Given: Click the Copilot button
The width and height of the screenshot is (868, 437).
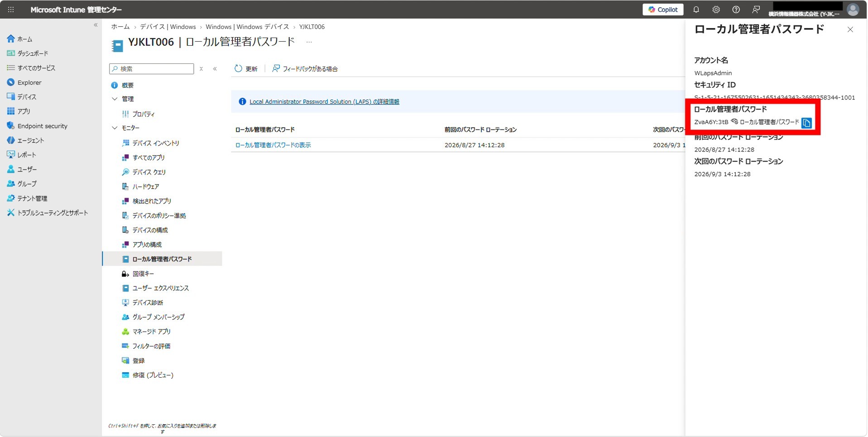Looking at the screenshot, I should pos(663,9).
